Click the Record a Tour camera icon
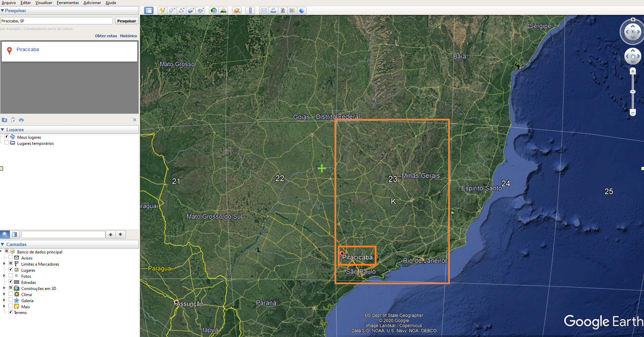Viewport: 644px width, 337px height. pos(201,10)
